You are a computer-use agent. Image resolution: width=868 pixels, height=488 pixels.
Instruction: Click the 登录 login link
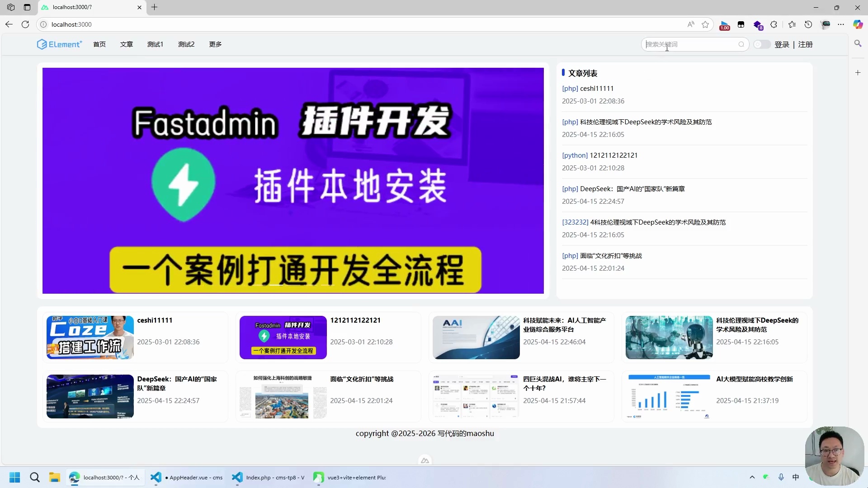click(x=782, y=45)
